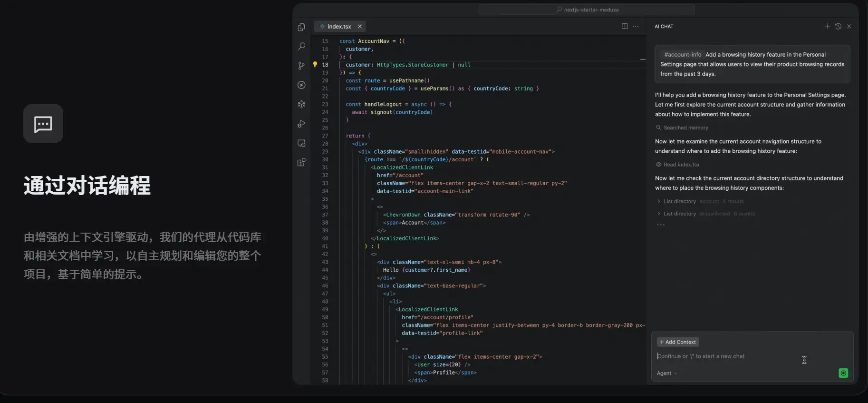
Task: Click the green stop generation button
Action: click(843, 373)
